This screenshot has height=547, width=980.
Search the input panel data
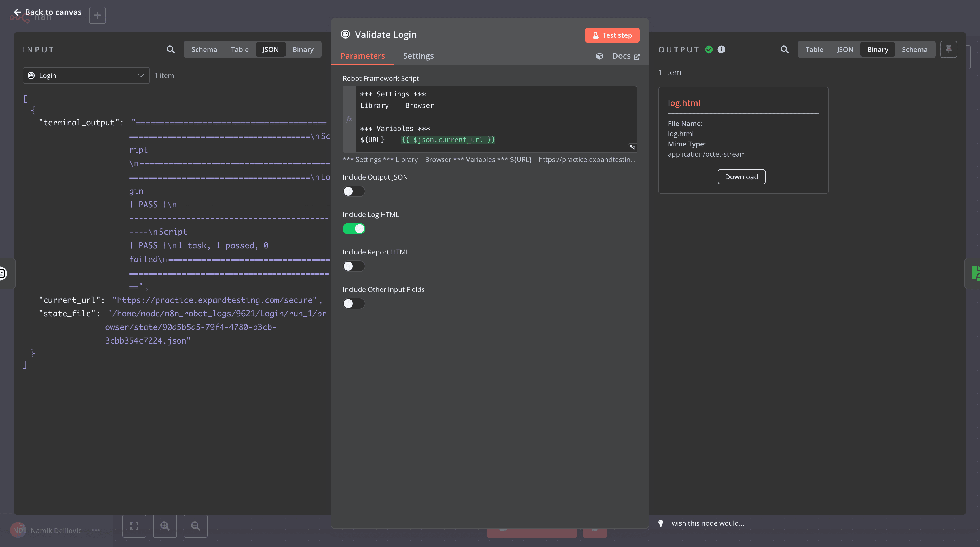tap(170, 49)
